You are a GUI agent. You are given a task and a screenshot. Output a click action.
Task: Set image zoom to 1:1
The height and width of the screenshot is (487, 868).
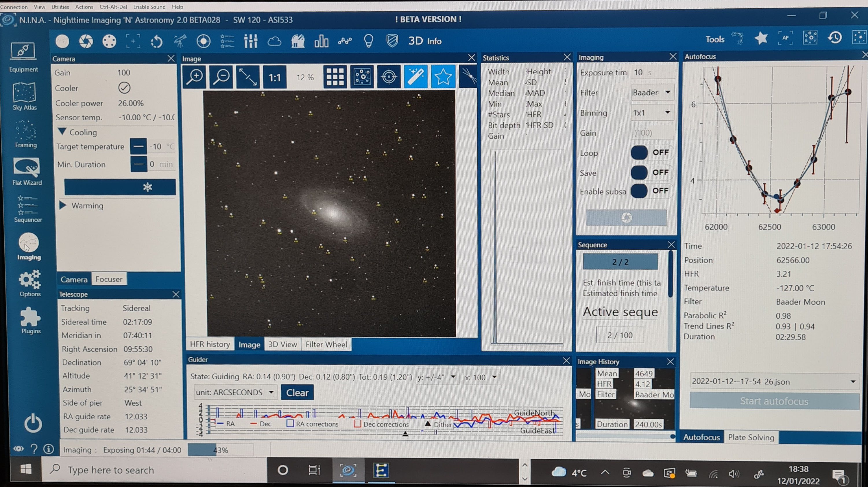point(275,78)
